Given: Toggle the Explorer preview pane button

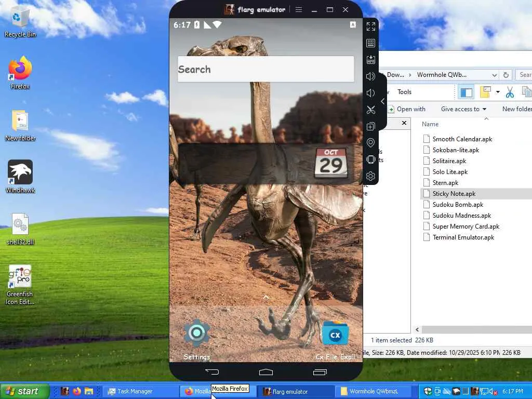Looking at the screenshot, I should pyautogui.click(x=466, y=92).
